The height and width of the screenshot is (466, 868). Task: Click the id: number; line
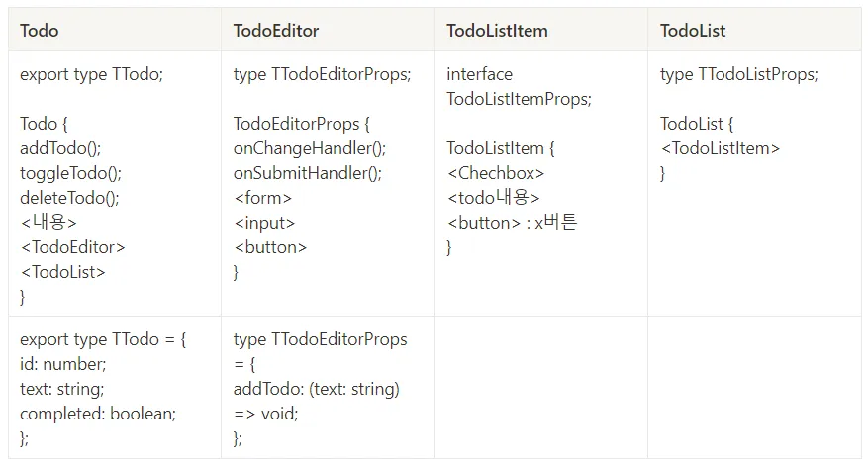[x=63, y=364]
